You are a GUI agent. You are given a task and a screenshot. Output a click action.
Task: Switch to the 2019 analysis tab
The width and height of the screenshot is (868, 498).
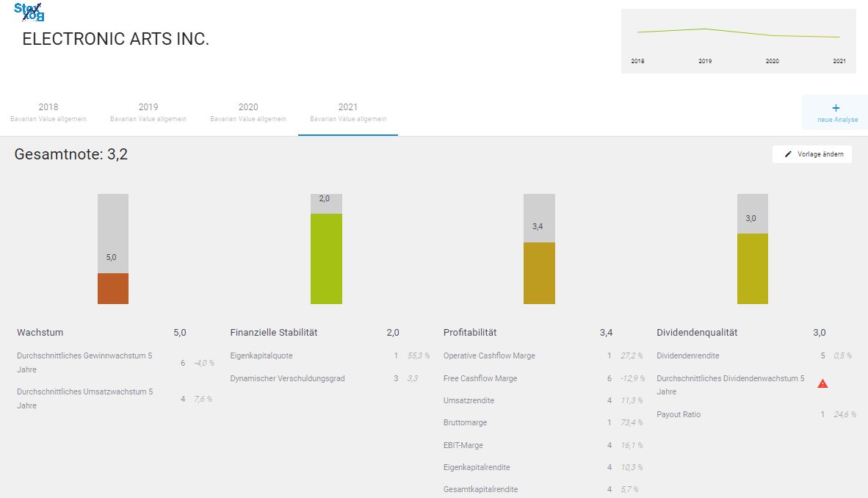tap(148, 112)
